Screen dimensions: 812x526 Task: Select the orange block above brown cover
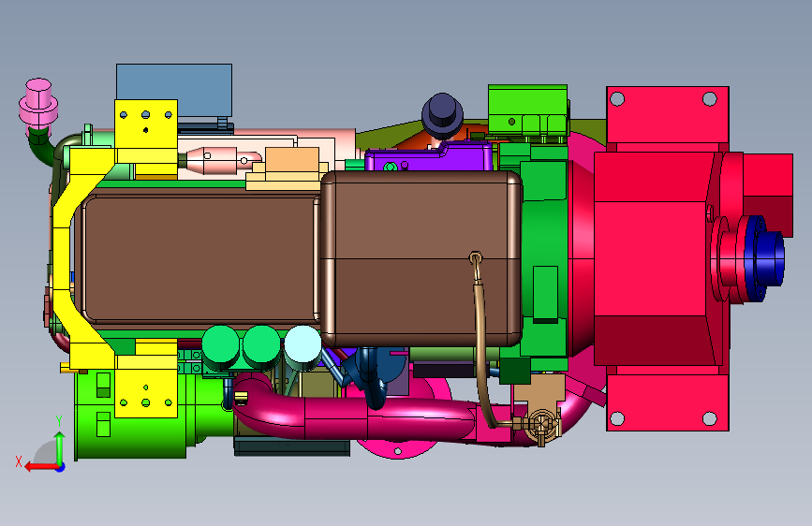292,159
